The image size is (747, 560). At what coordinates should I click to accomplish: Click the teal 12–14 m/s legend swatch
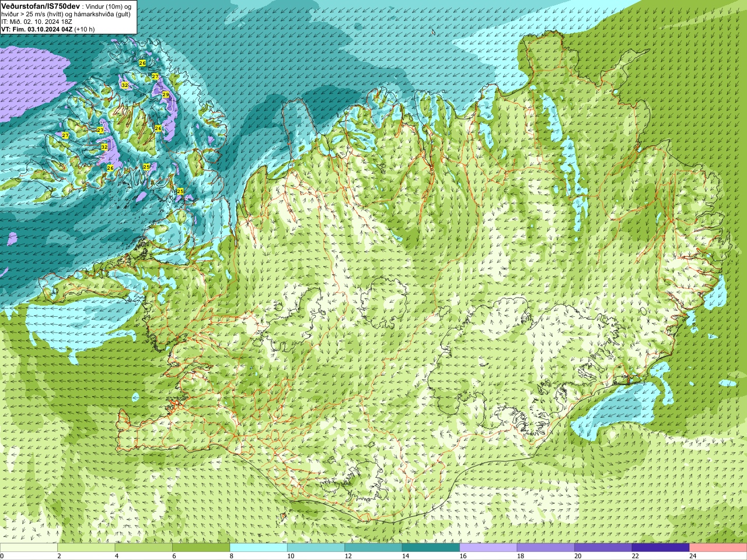(373, 548)
